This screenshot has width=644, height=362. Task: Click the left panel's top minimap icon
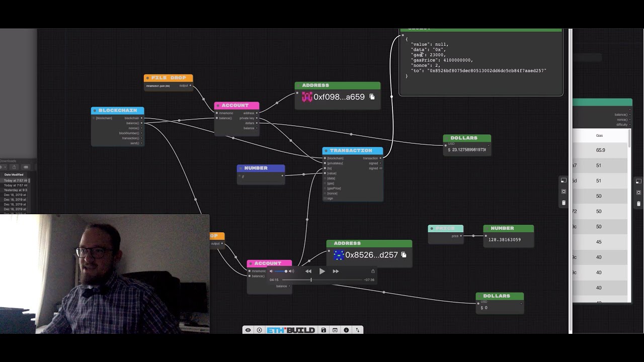563,180
